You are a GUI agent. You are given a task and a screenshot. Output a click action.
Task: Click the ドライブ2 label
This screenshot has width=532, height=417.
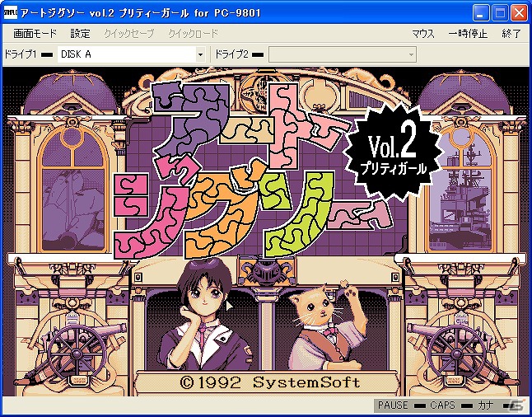click(231, 54)
